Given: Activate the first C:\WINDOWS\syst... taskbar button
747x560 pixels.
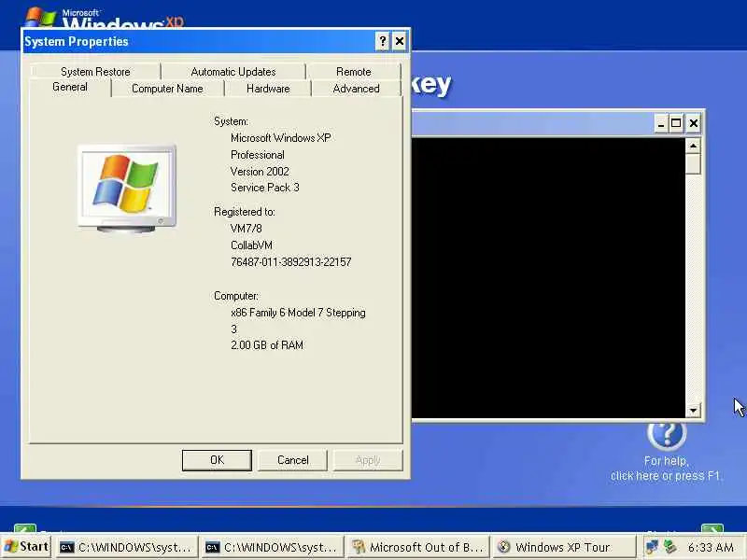Looking at the screenshot, I should click(127, 547).
